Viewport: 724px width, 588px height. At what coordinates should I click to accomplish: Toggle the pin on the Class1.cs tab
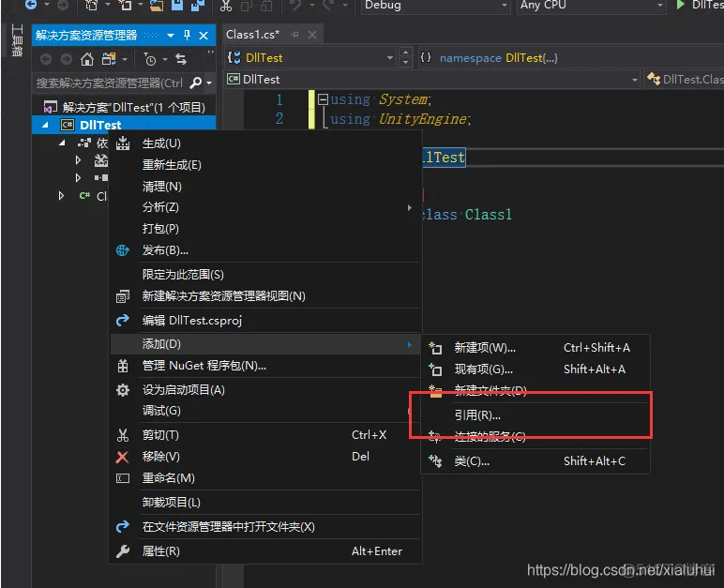click(x=294, y=35)
